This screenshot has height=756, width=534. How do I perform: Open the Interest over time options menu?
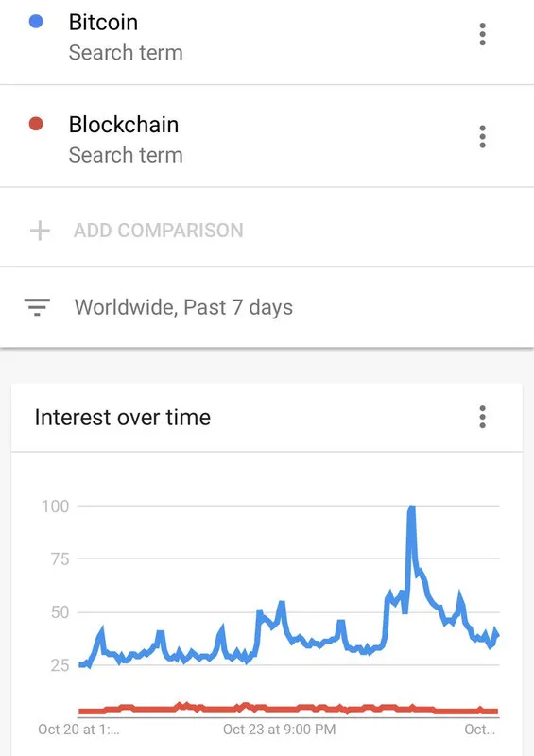tap(482, 417)
